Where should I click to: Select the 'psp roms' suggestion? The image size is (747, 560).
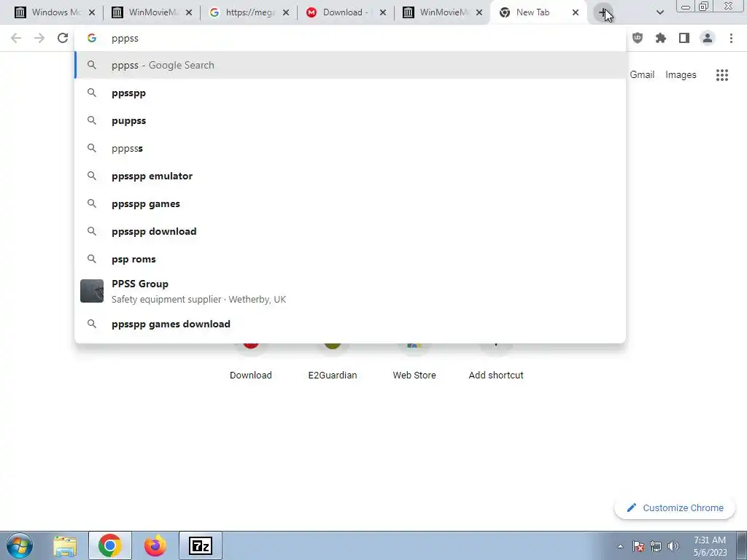point(350,259)
